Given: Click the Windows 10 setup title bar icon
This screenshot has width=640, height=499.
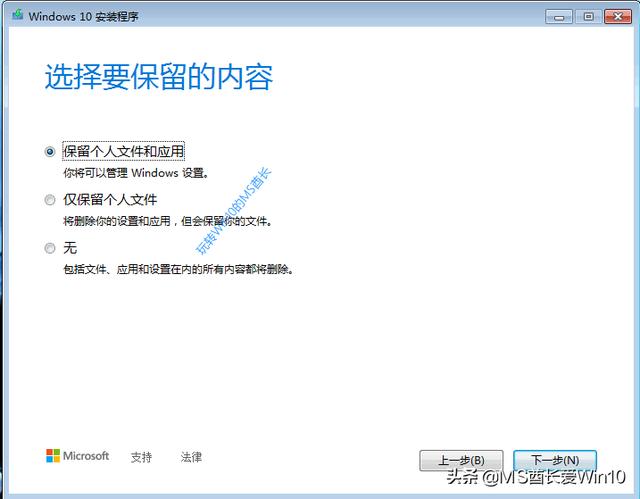Looking at the screenshot, I should 18,16.
